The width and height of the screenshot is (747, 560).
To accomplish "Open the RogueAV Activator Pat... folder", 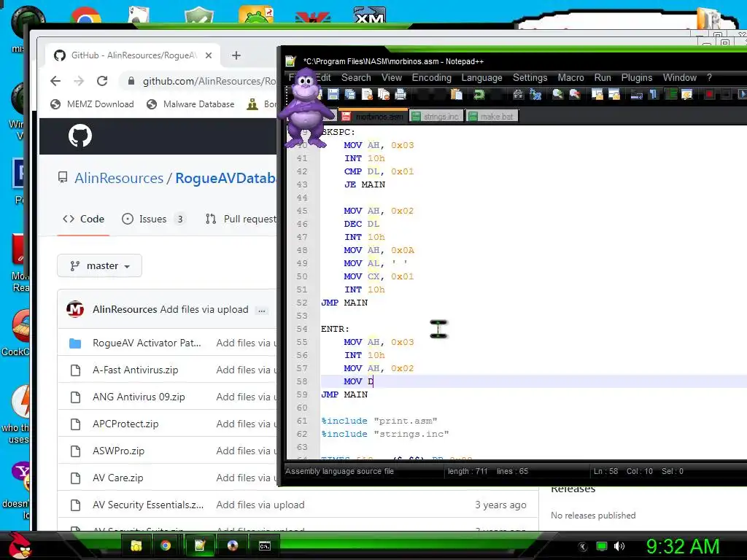I will [x=147, y=343].
